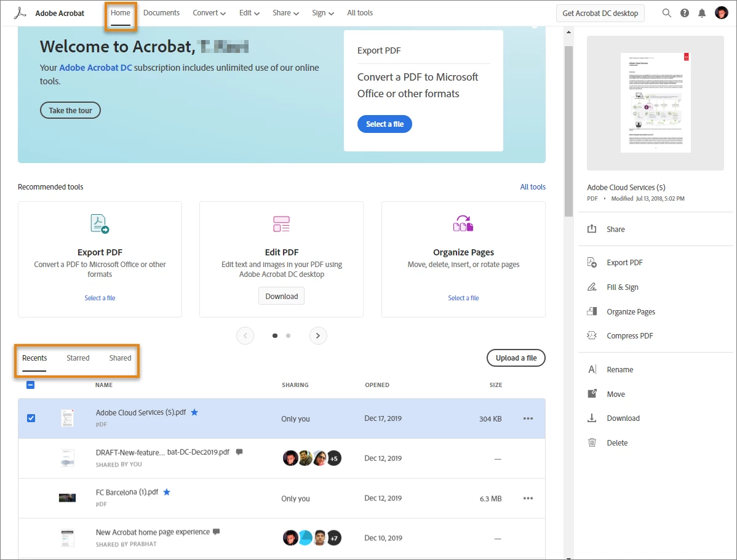This screenshot has height=560, width=737.
Task: Click the +5 collaborators badge
Action: 333,458
